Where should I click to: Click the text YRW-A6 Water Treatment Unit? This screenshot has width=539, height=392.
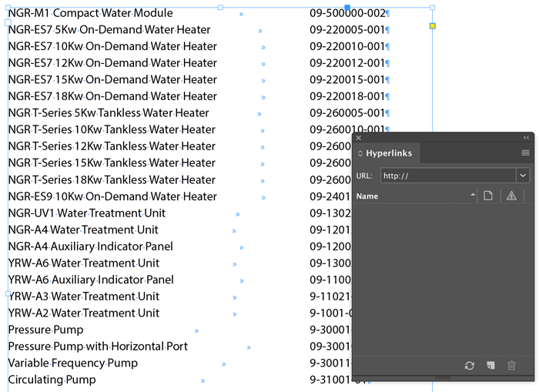pos(83,263)
